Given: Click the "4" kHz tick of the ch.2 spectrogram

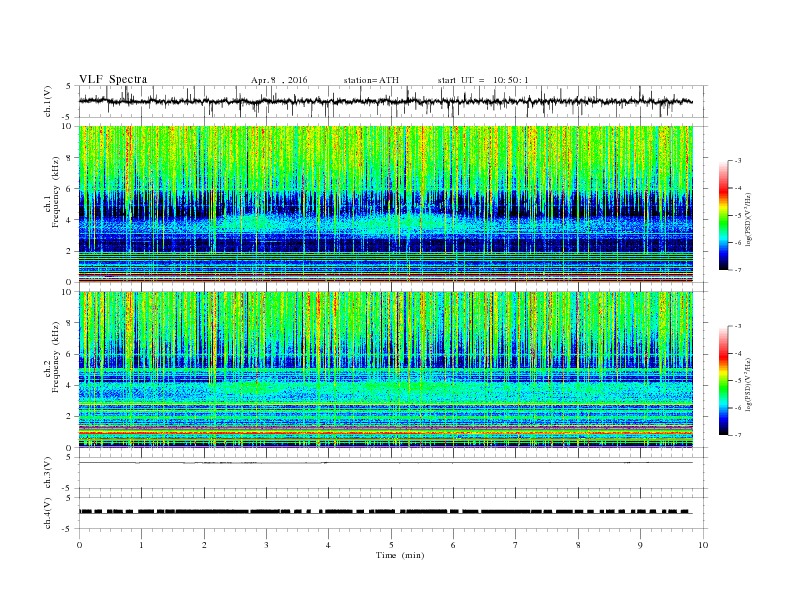Looking at the screenshot, I should (x=69, y=385).
